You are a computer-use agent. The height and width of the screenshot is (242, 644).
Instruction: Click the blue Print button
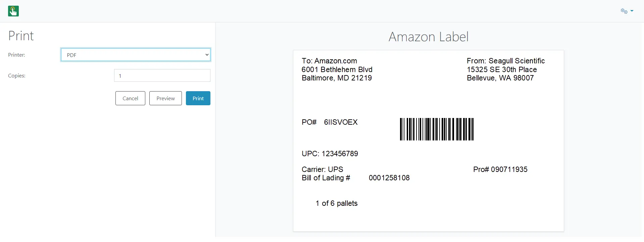click(x=198, y=98)
